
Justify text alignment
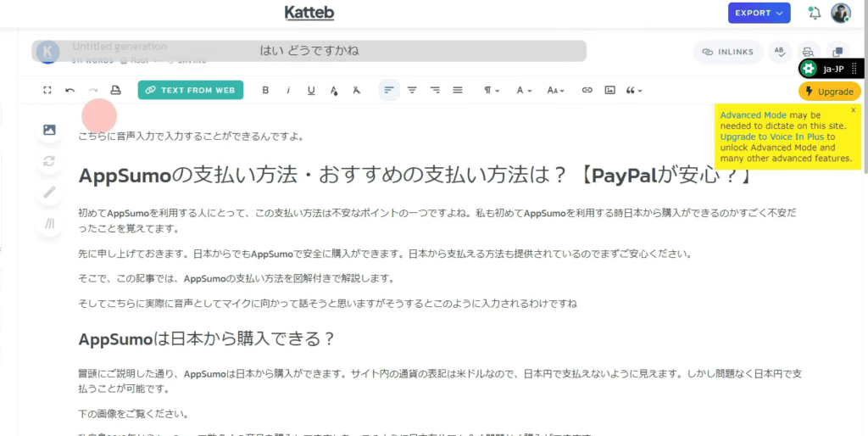pos(457,90)
